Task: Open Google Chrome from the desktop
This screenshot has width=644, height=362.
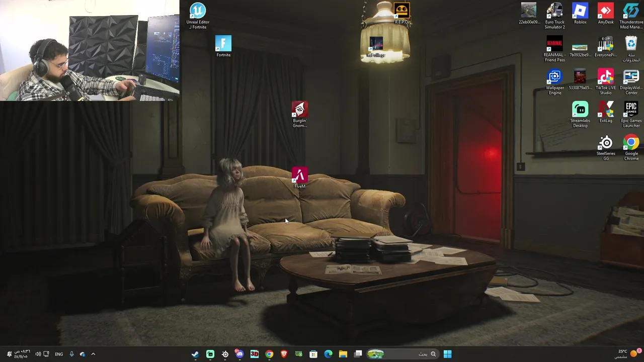Action: click(x=631, y=148)
